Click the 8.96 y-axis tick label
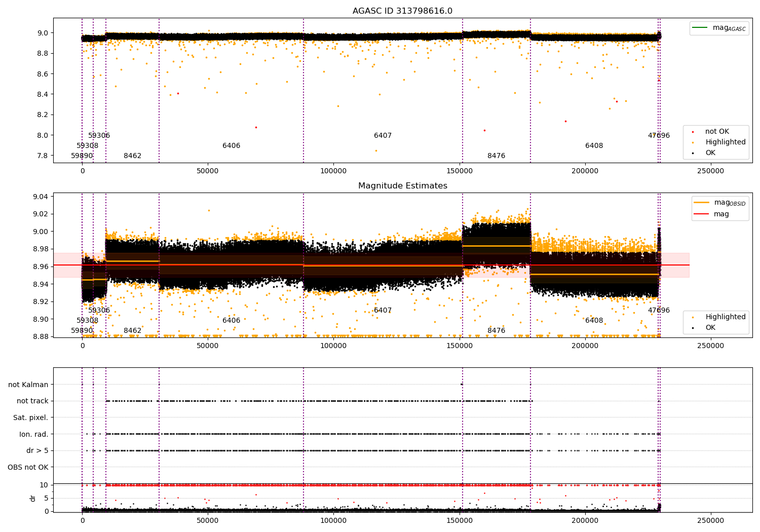This screenshot has width=760, height=532. tap(41, 267)
